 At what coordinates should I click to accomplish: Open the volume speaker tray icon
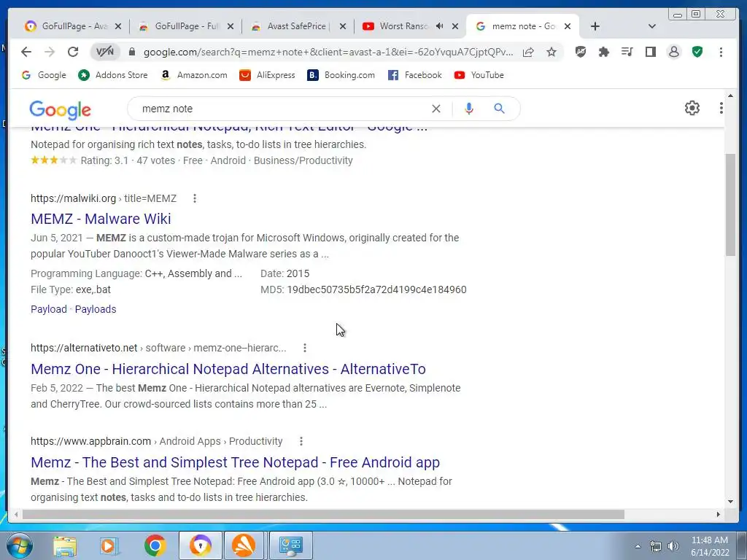(673, 546)
